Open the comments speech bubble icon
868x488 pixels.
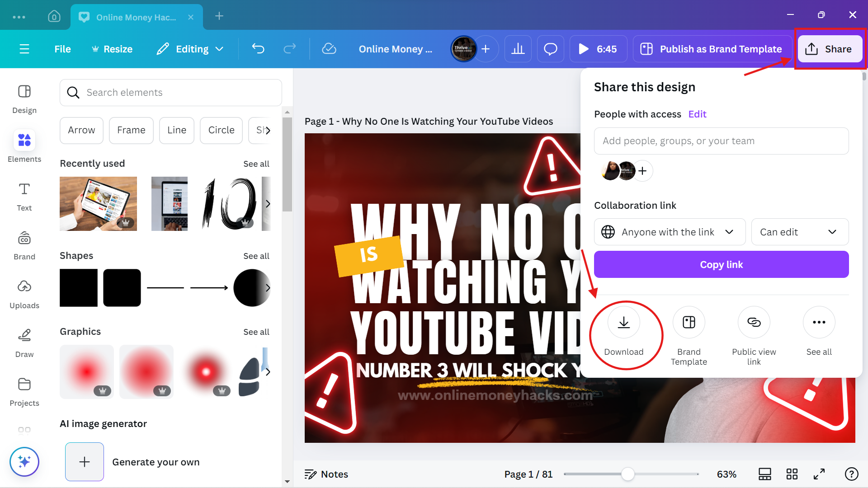pos(550,49)
